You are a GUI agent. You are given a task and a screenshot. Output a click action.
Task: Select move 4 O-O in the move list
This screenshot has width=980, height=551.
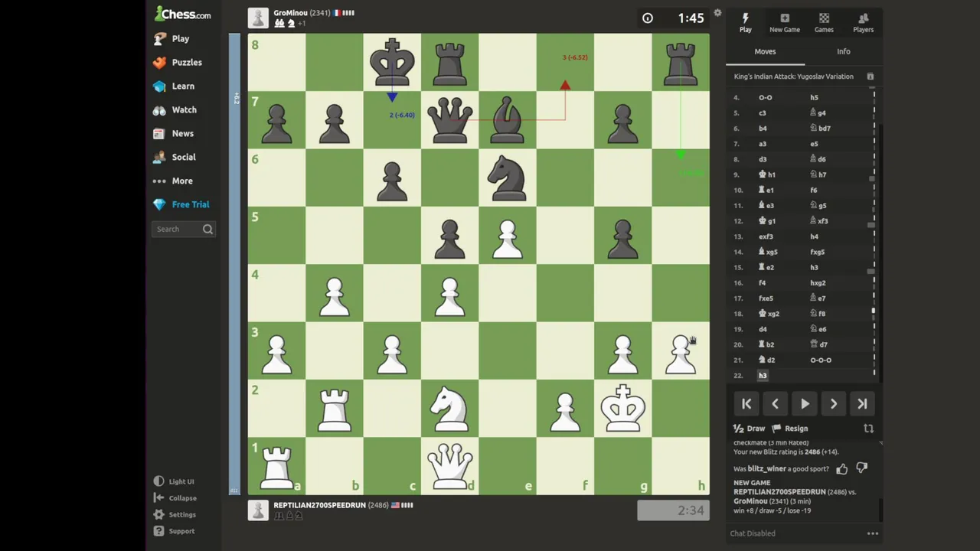[x=765, y=97]
